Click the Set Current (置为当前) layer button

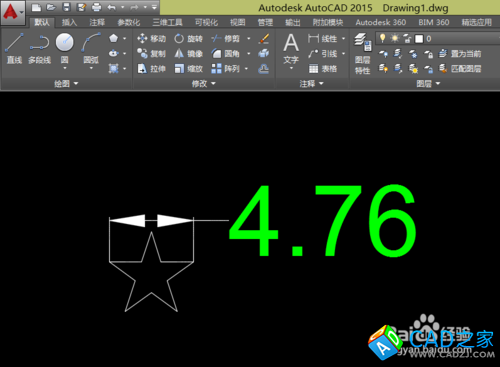460,54
